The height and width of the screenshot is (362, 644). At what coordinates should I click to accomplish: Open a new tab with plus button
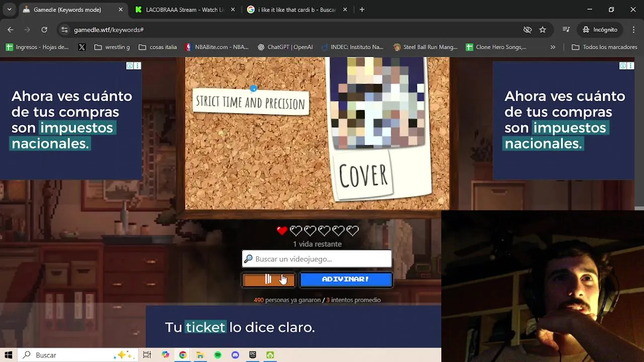coord(362,10)
